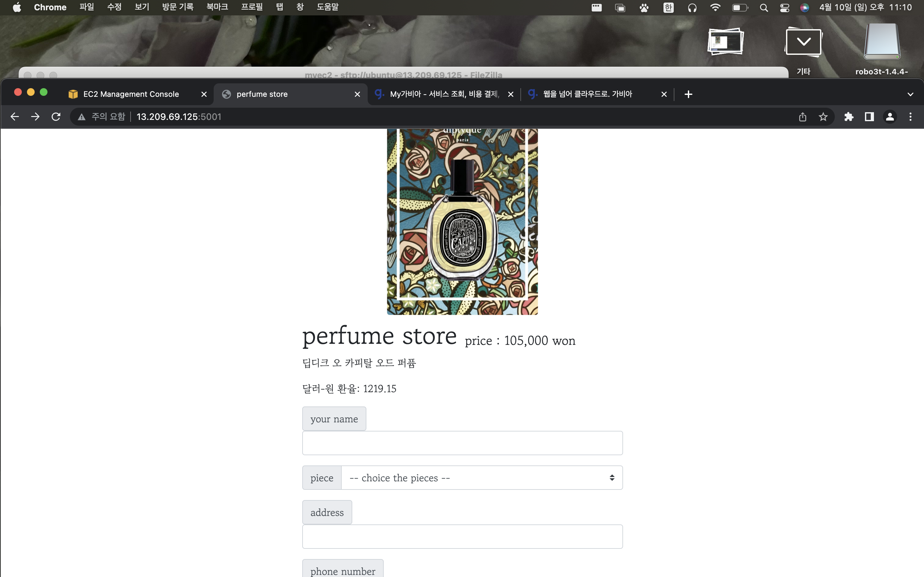This screenshot has width=924, height=577.
Task: Toggle Korean input source in menu bar
Action: [x=668, y=8]
